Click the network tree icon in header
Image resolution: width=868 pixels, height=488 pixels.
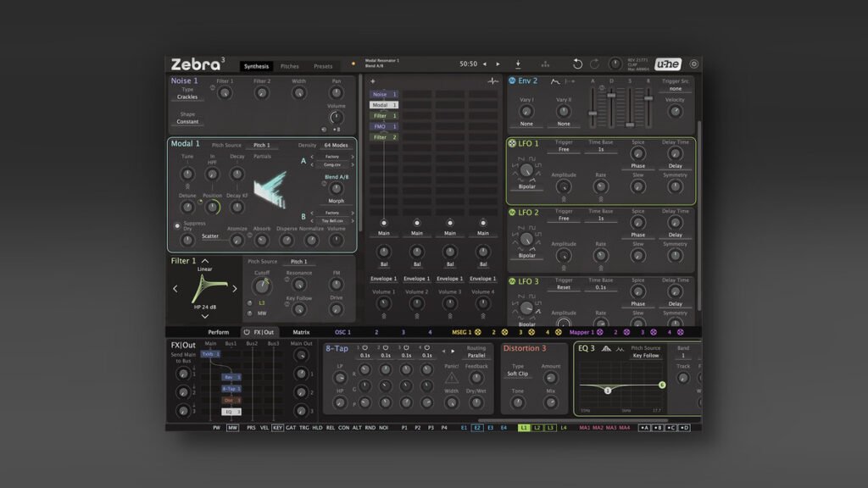(x=545, y=64)
